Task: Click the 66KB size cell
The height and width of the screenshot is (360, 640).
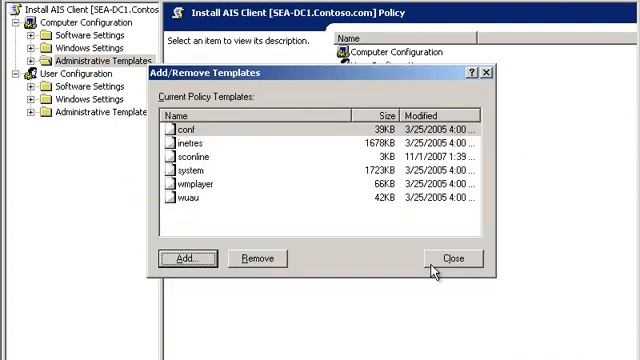Action: (x=384, y=184)
